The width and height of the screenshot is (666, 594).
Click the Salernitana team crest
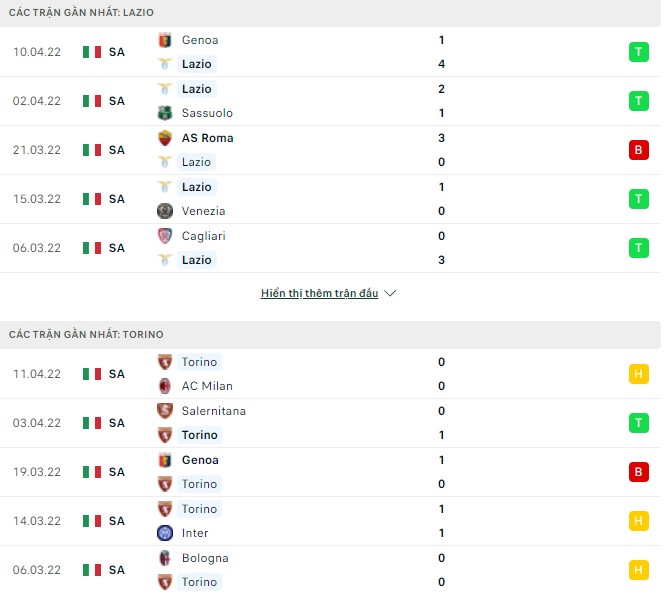(165, 411)
